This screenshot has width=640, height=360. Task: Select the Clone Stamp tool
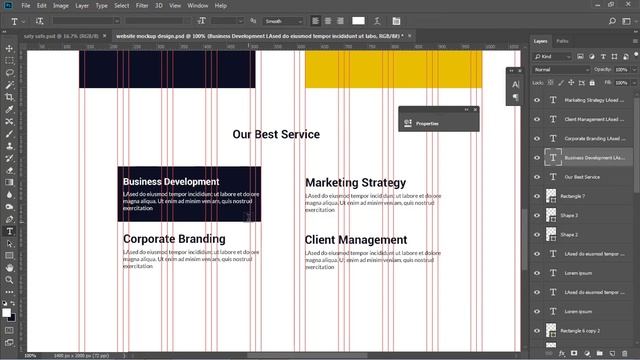click(9, 146)
